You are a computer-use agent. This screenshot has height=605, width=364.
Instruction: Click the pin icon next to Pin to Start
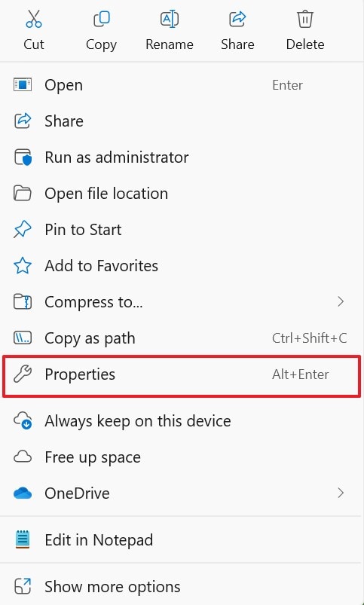pyautogui.click(x=23, y=230)
